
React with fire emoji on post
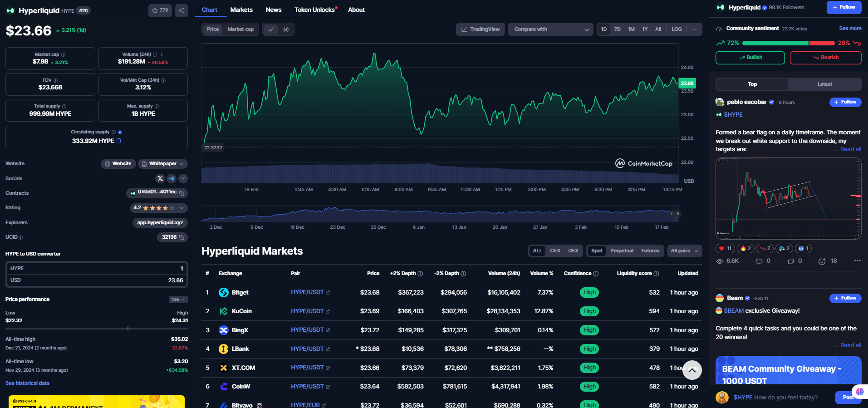click(x=746, y=248)
